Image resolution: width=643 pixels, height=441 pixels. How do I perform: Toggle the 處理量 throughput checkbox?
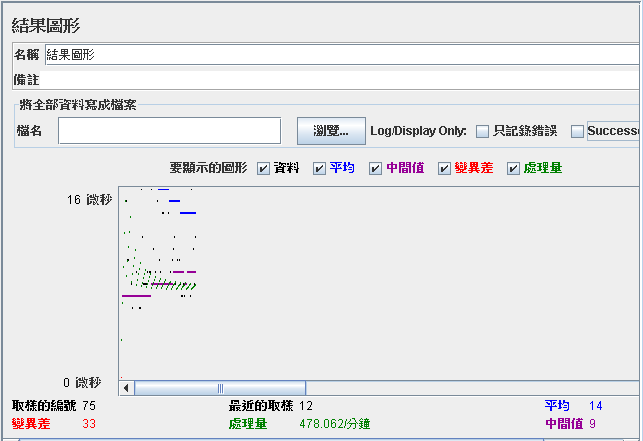513,168
